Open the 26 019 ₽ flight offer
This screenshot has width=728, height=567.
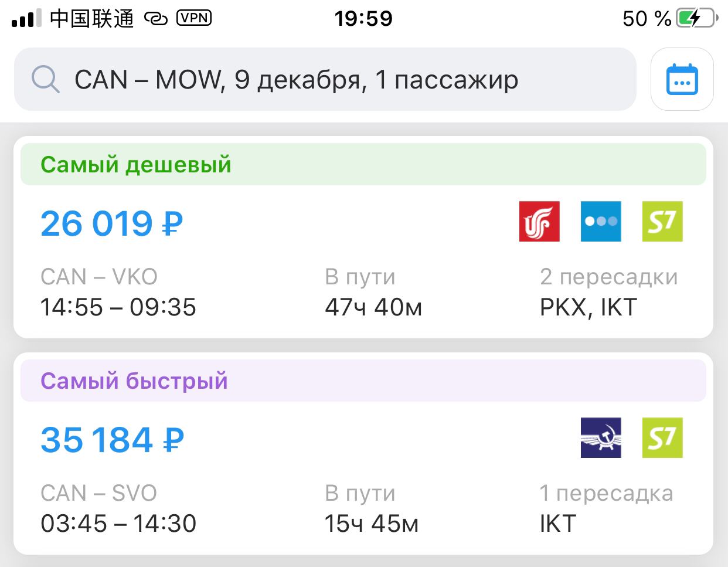[x=363, y=237]
